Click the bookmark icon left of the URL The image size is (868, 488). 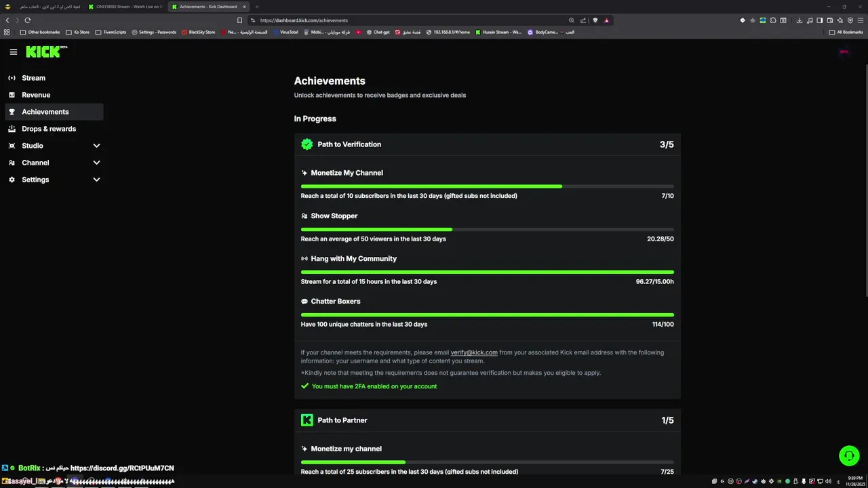point(239,20)
